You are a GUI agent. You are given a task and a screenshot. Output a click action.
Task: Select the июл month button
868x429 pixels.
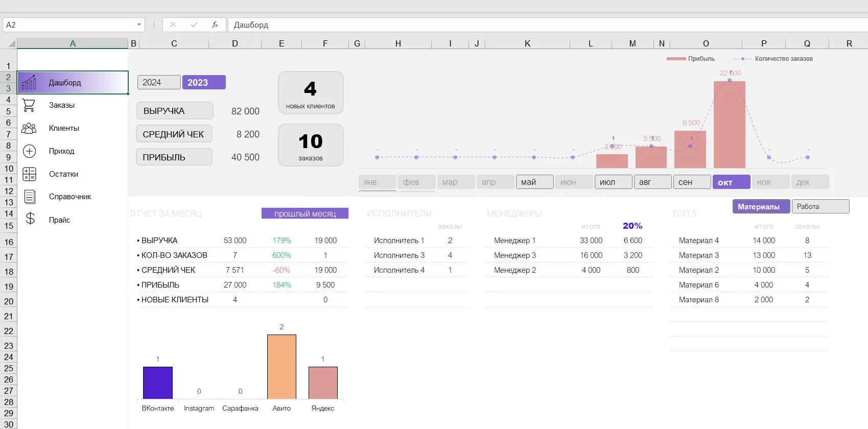click(x=614, y=182)
